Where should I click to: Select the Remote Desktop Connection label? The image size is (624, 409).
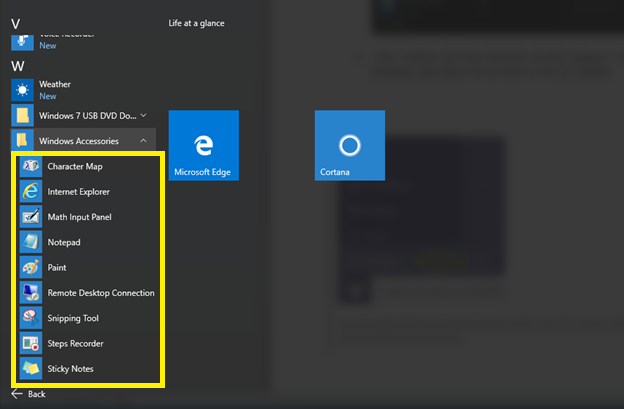[x=101, y=293]
